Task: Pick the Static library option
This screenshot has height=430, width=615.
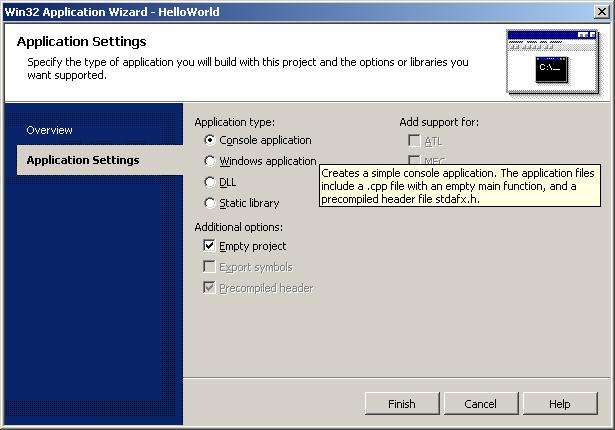Action: 209,203
